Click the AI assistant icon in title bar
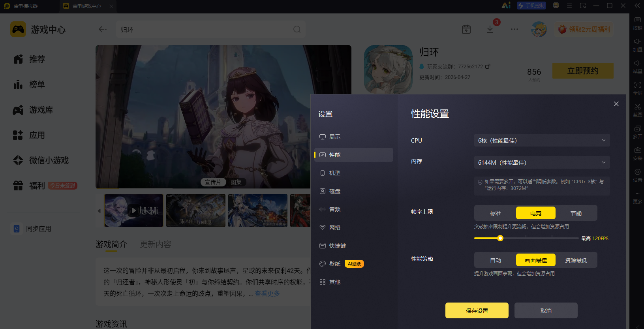 (506, 6)
